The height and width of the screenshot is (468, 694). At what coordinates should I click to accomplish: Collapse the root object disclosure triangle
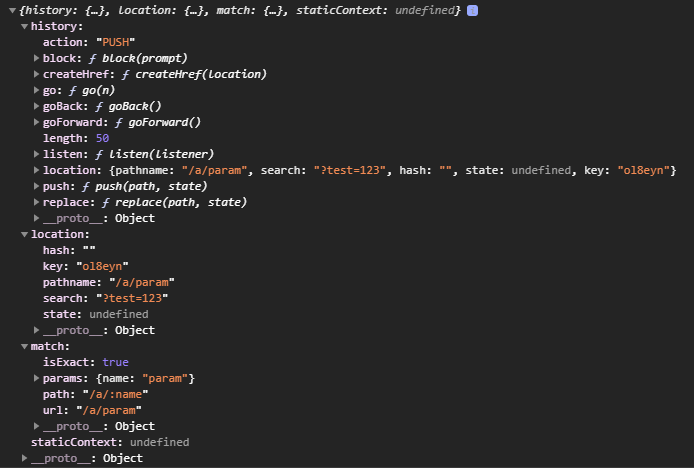pos(12,10)
